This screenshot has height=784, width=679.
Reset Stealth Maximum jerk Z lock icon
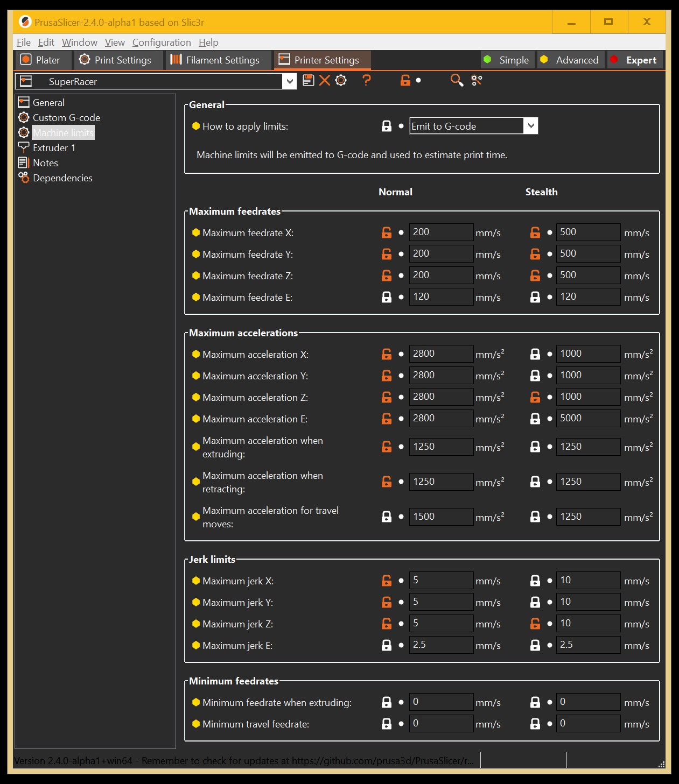[x=535, y=624]
